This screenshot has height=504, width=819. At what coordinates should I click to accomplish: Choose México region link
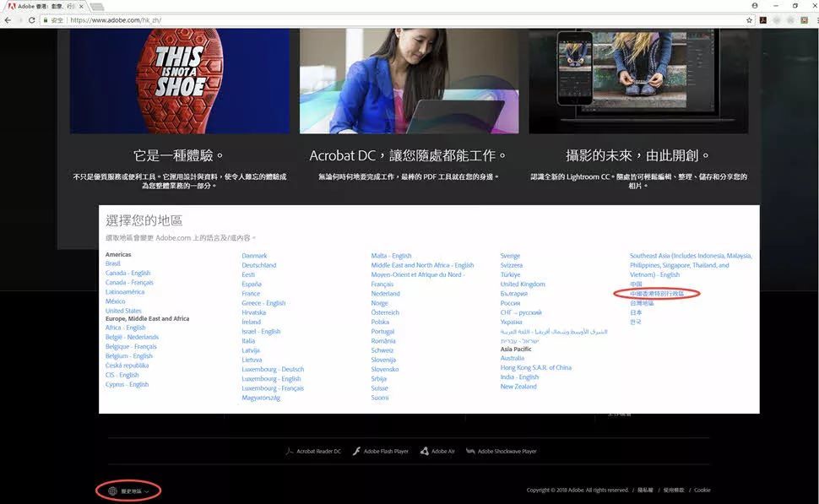click(x=116, y=301)
